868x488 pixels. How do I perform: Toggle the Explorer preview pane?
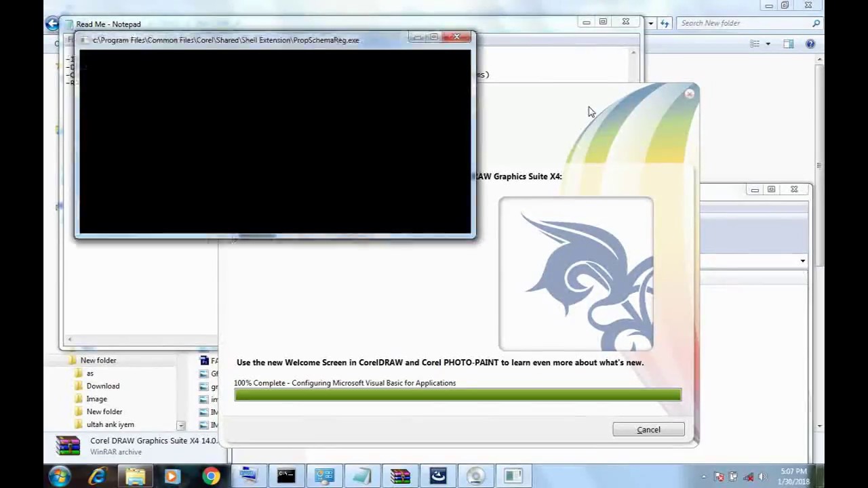click(788, 44)
